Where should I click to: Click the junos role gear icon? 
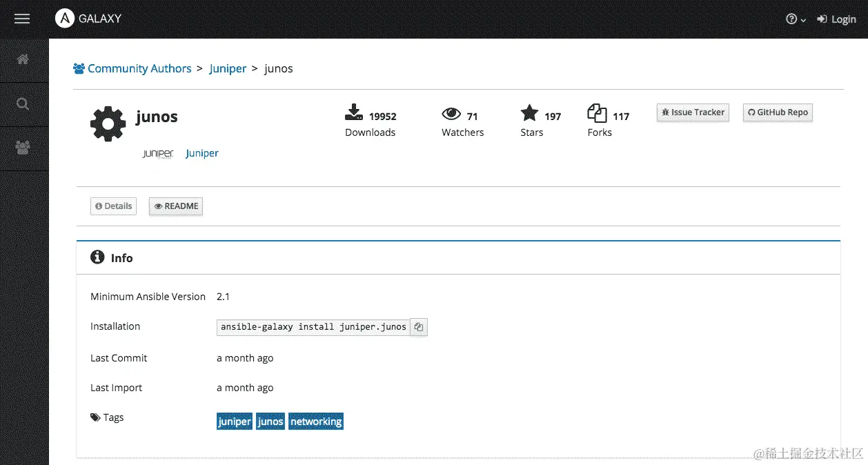[x=108, y=124]
